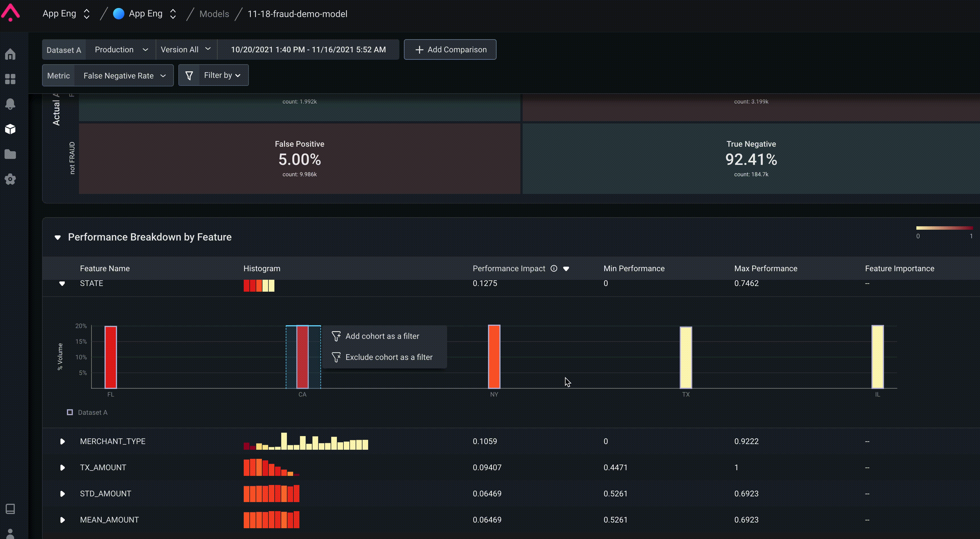Open the folder icon in sidebar

tap(10, 154)
